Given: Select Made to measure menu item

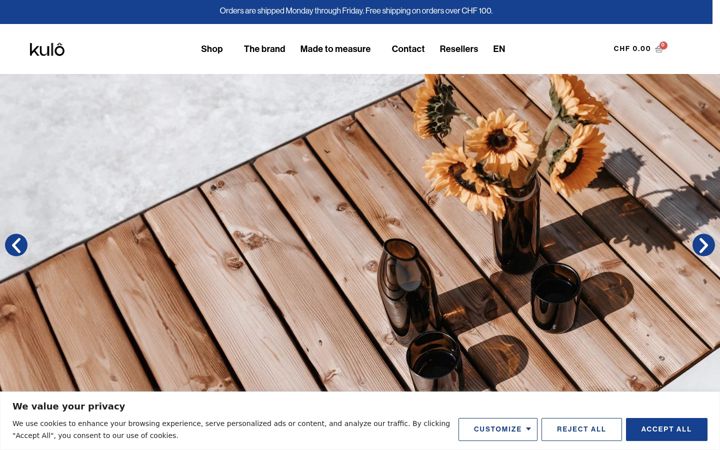Looking at the screenshot, I should click(335, 49).
